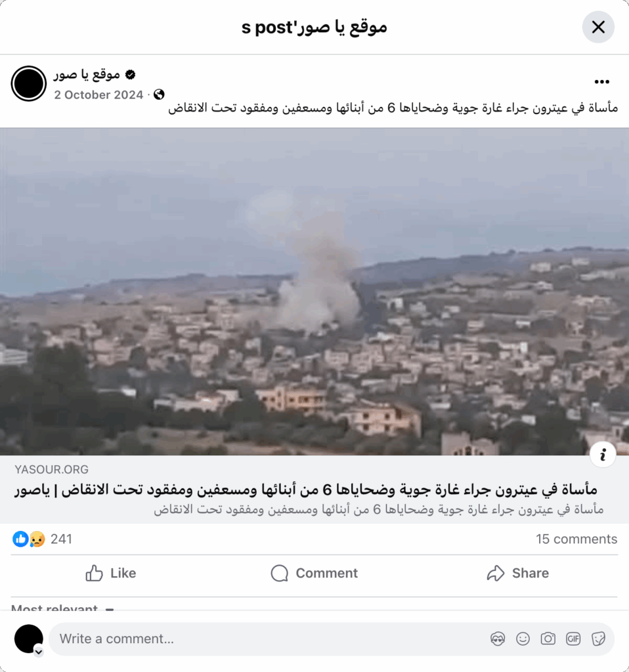Click the Comment button

[x=314, y=573]
